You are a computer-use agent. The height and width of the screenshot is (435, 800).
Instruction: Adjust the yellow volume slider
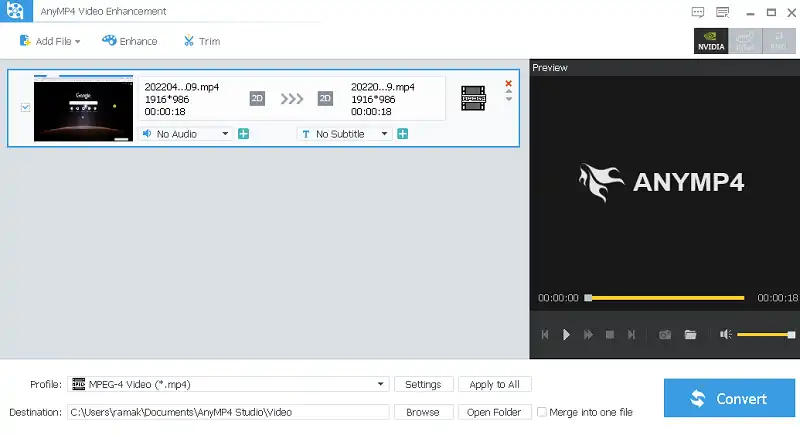coord(765,335)
